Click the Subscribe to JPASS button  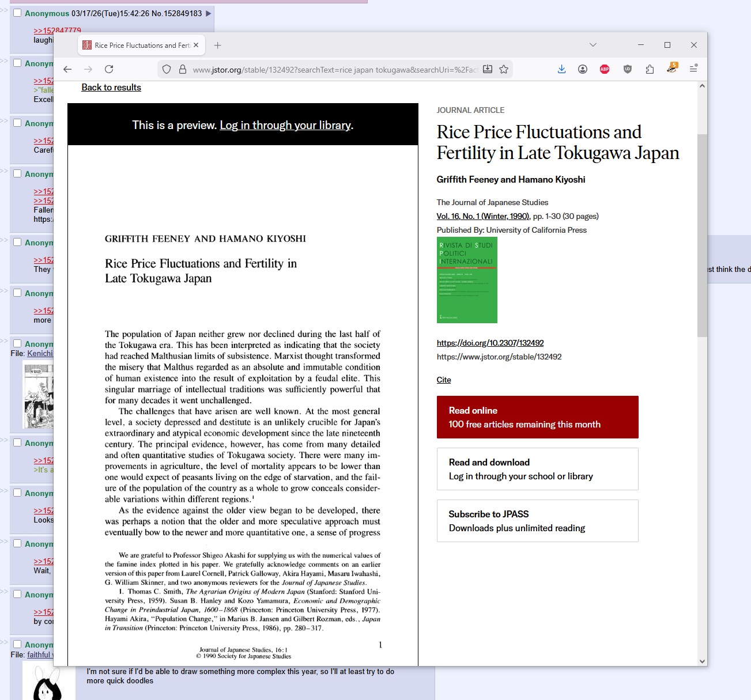coord(538,521)
